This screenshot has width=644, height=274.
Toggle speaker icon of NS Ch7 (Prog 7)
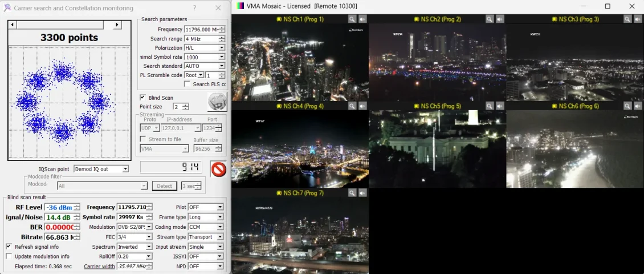pos(362,193)
